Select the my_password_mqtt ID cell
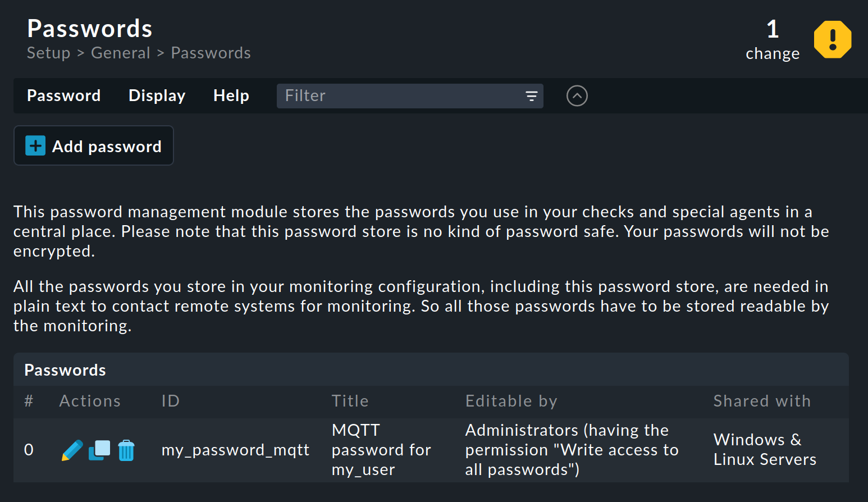 235,450
